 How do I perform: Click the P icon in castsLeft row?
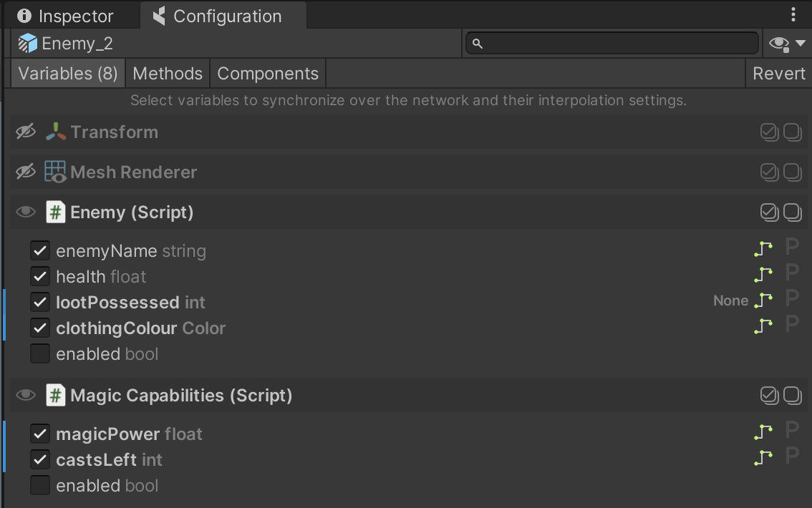[x=791, y=456]
